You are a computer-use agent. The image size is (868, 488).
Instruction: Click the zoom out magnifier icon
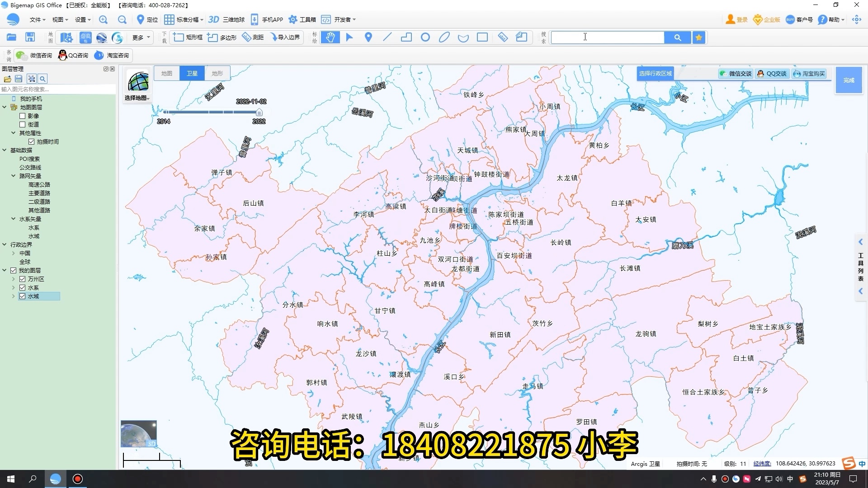[x=122, y=19]
